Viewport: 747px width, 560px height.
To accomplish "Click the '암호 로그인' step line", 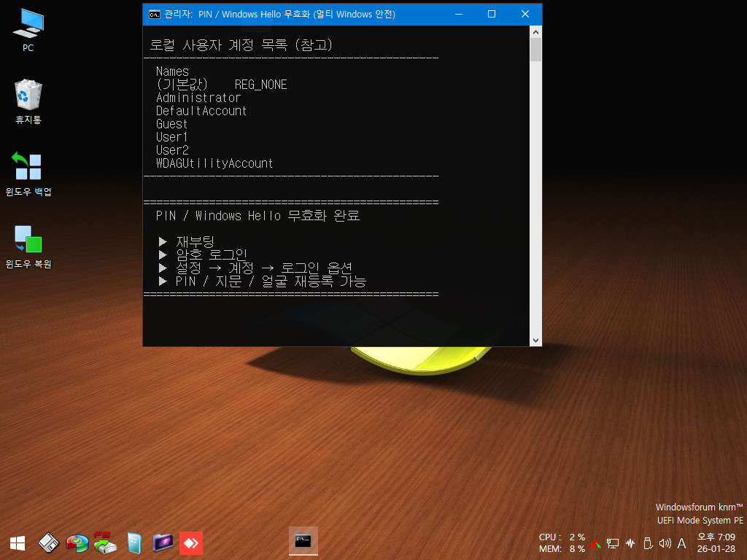I will click(x=203, y=254).
